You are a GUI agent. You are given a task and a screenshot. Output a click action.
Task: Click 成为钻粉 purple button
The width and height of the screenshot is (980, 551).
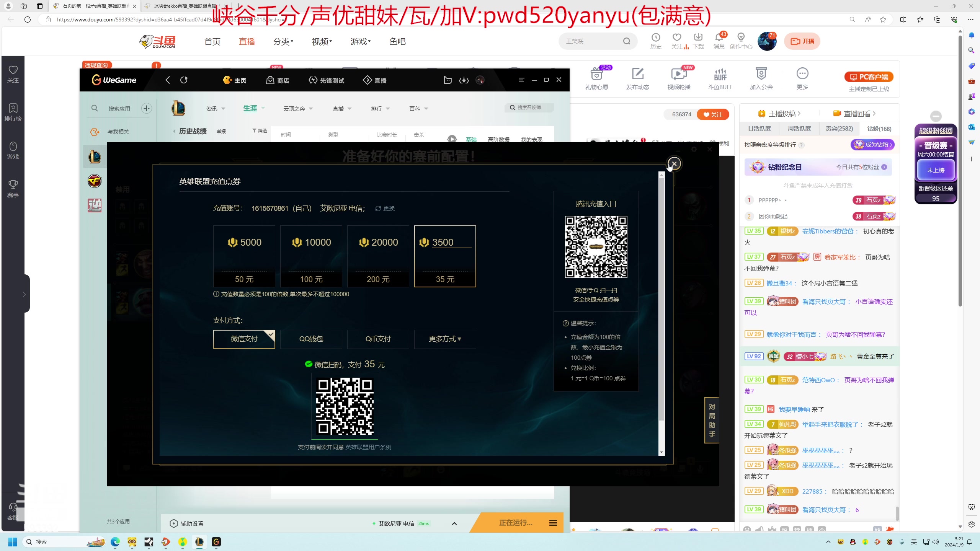tap(872, 145)
